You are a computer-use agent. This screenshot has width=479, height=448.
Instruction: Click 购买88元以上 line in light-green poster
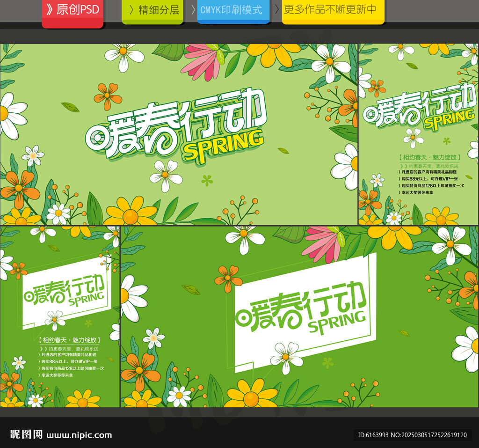point(428,179)
